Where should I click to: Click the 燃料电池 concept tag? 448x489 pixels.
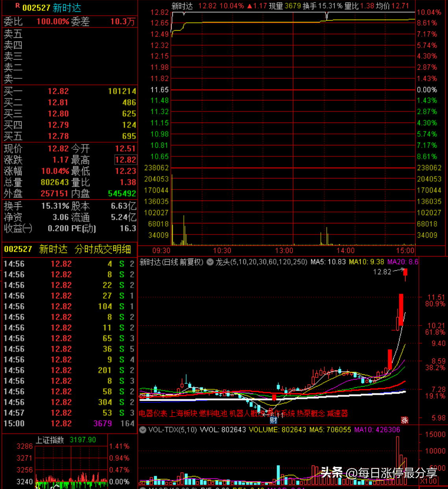213,414
